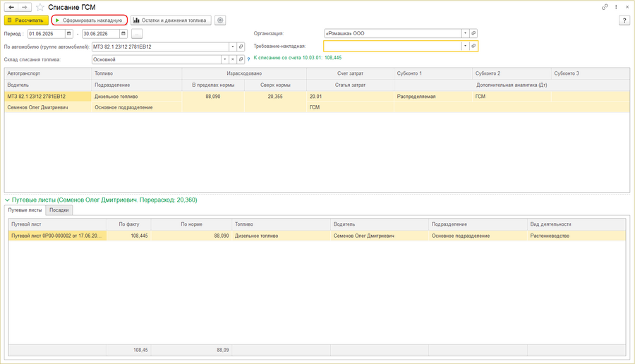Open the Организация record via open icon

tap(473, 33)
